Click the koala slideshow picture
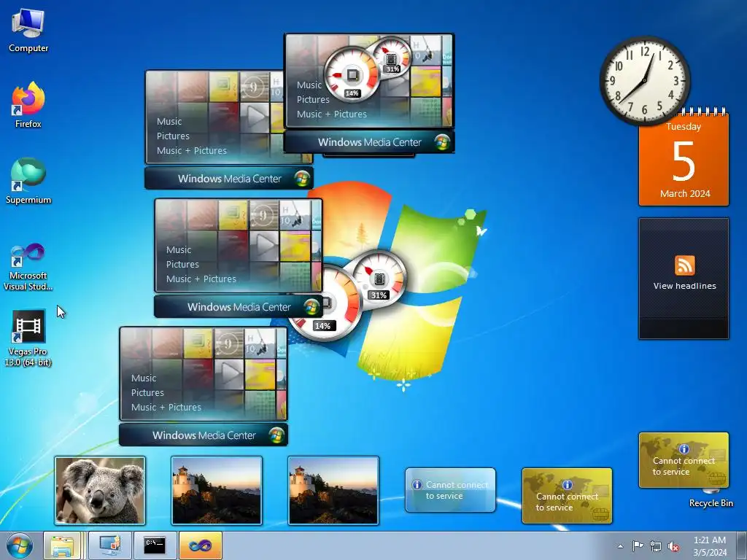This screenshot has width=747, height=560. [x=100, y=491]
